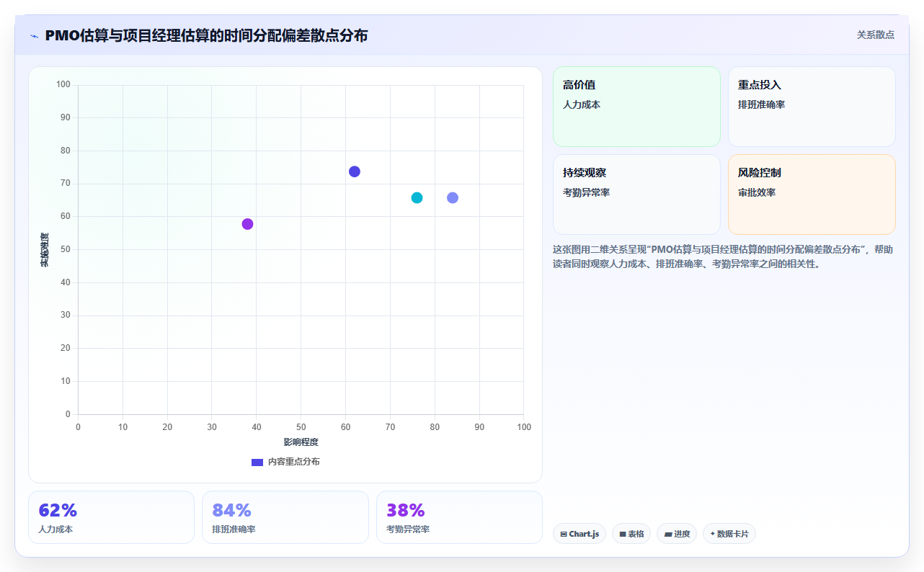Click the Chart.js tag chip
The image size is (924, 572).
pos(579,534)
